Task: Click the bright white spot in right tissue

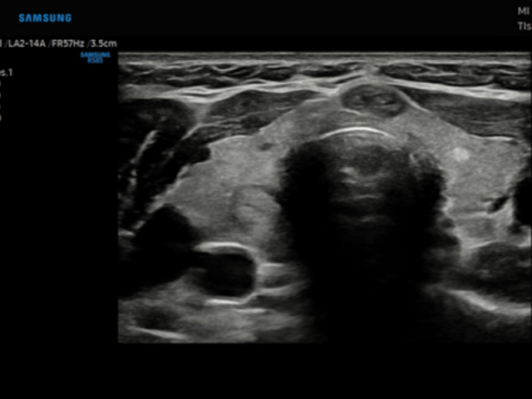Action: pos(460,154)
